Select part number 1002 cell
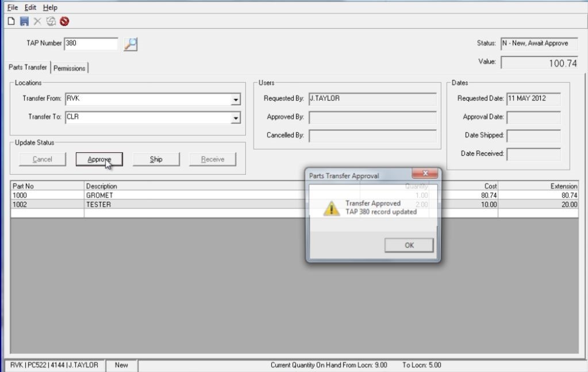Image resolution: width=588 pixels, height=372 pixels. pyautogui.click(x=47, y=204)
